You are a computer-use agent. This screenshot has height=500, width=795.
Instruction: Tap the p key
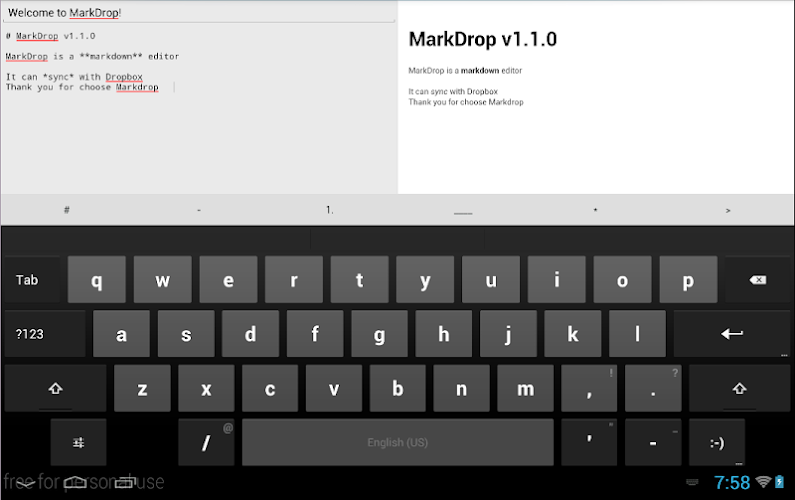688,280
